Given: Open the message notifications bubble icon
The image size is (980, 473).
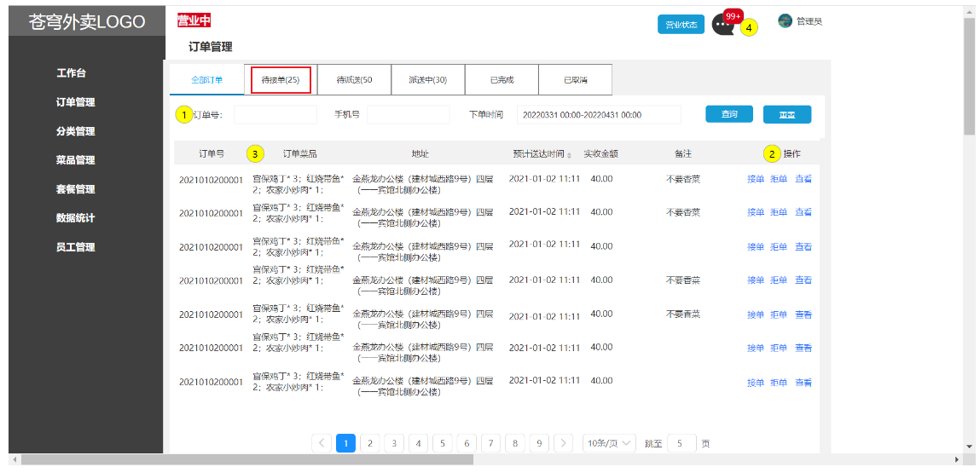Looking at the screenshot, I should 722,25.
